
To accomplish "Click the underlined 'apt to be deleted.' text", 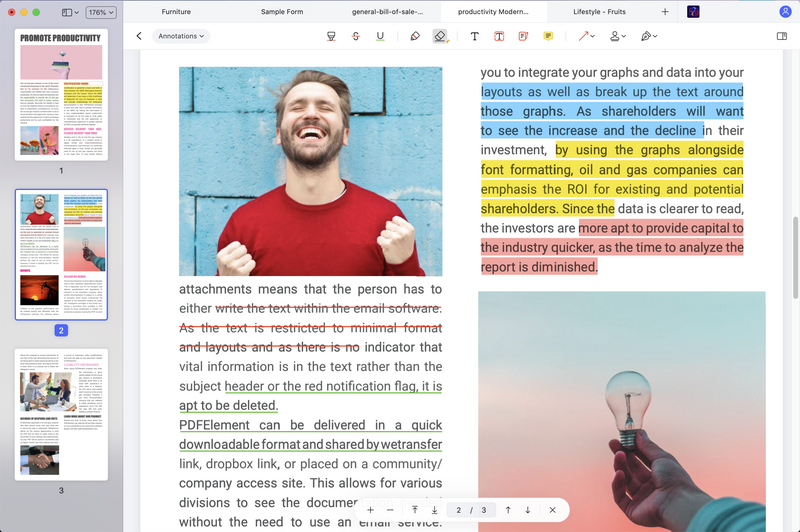I will click(x=229, y=406).
